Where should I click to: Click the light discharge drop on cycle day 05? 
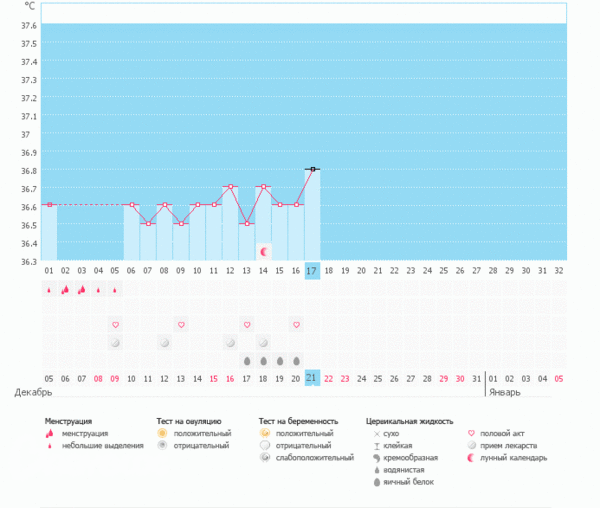coord(115,291)
